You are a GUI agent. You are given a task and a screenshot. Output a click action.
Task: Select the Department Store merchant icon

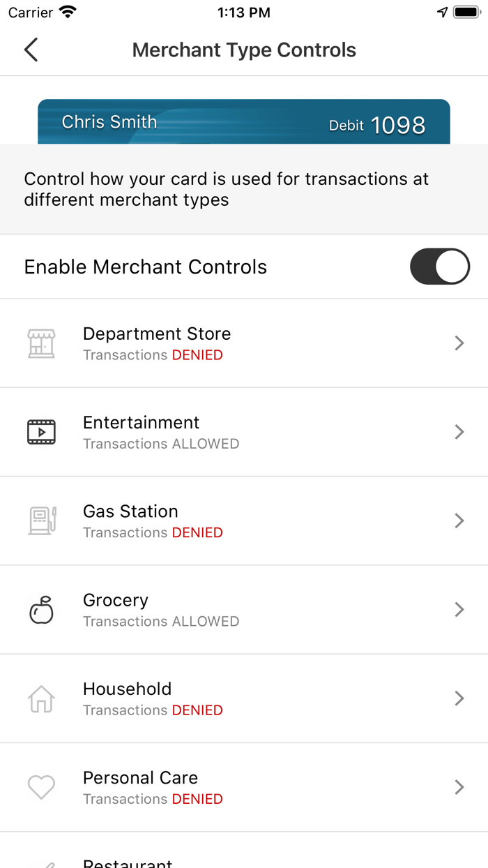[41, 343]
